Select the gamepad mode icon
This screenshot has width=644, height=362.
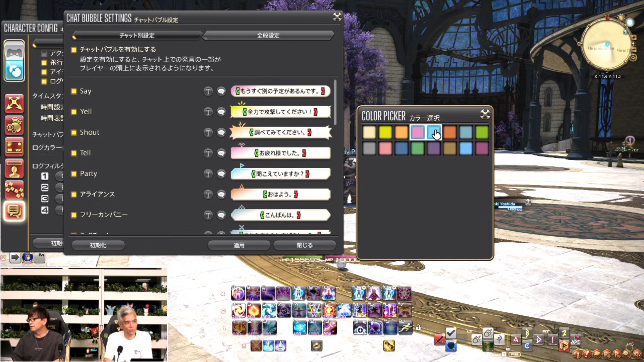coord(14,52)
